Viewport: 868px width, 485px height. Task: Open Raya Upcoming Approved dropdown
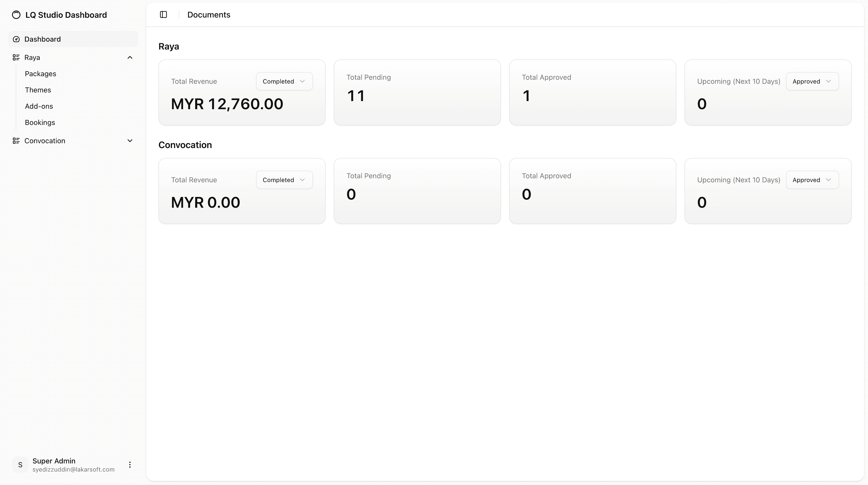812,81
